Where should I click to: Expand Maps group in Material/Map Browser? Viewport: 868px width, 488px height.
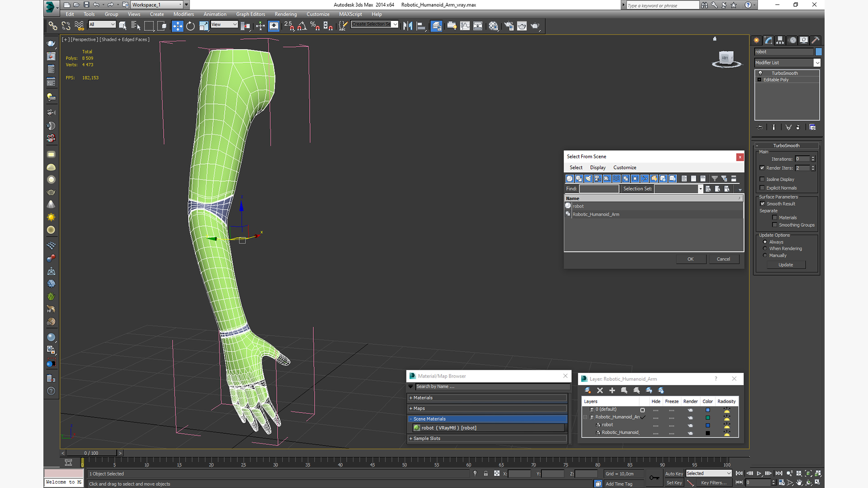[487, 408]
